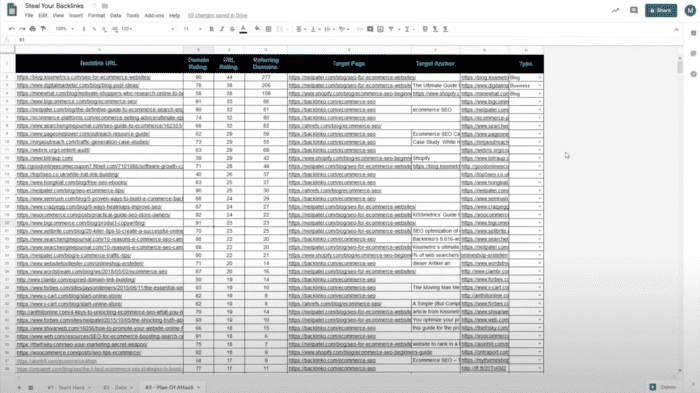Select the Paint format tool
Viewport: 700px width, 393px height.
(43, 29)
